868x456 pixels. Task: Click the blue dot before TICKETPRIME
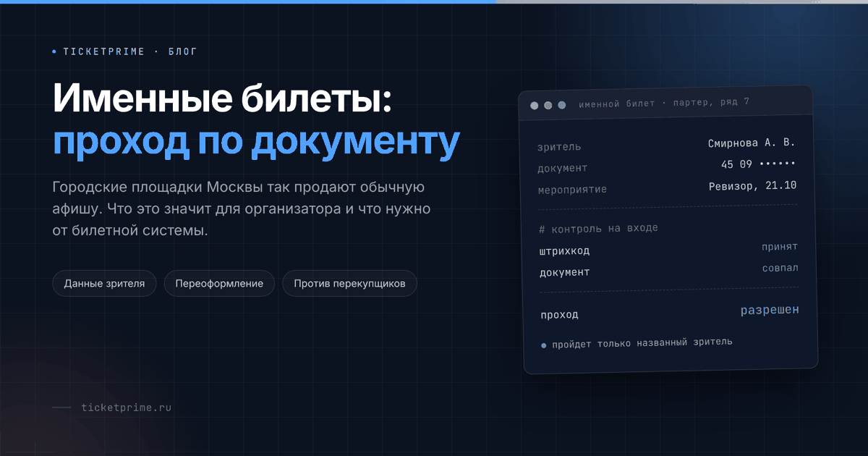[54, 52]
